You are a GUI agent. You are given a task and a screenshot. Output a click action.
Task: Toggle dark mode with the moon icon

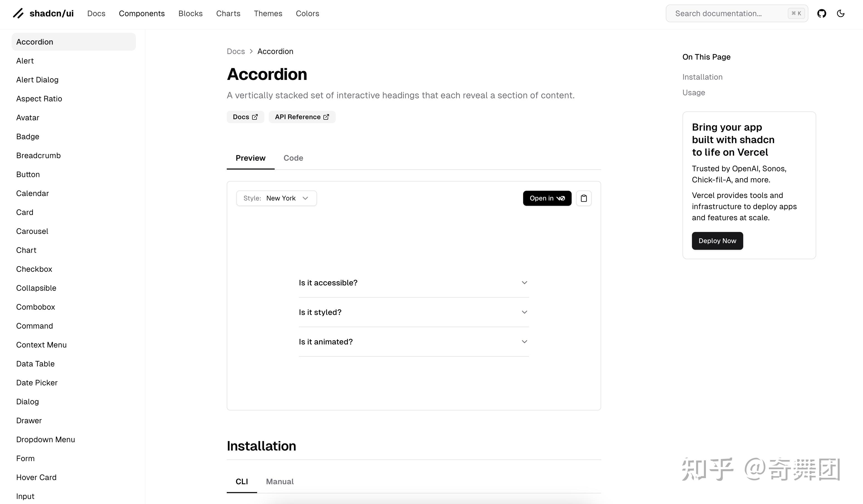pyautogui.click(x=840, y=13)
